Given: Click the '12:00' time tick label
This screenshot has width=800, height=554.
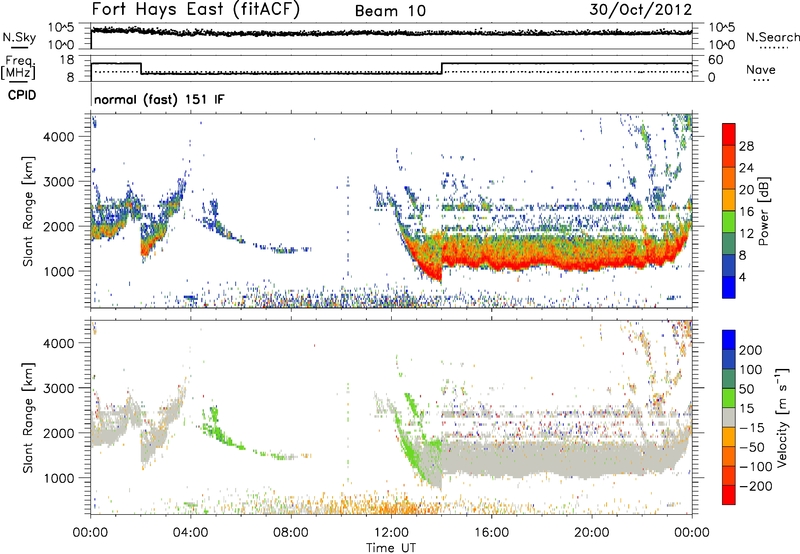Looking at the screenshot, I should (391, 533).
